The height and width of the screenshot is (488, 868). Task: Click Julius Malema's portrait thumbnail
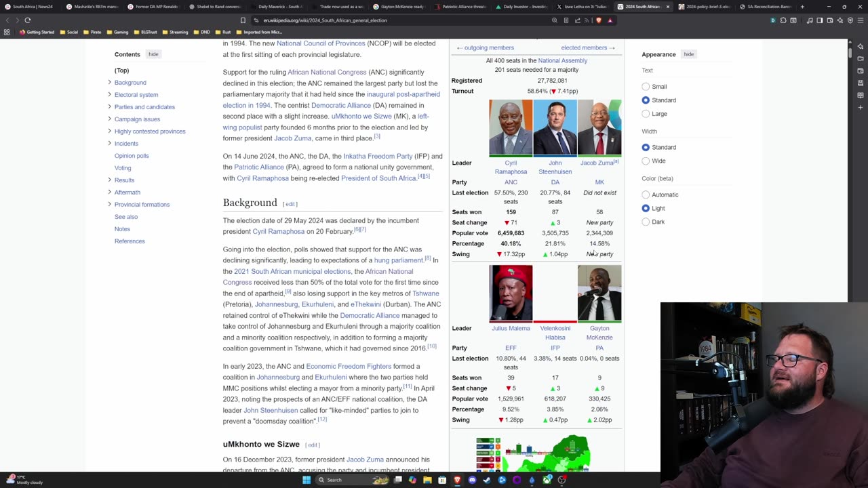tap(511, 293)
